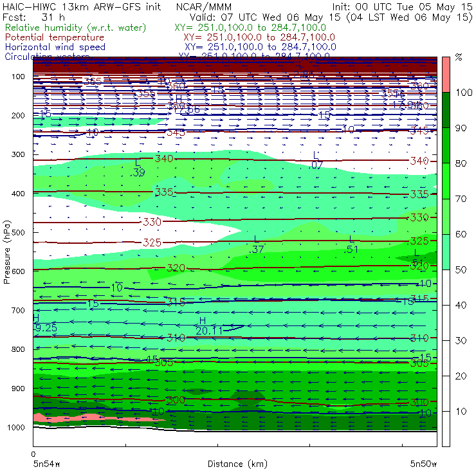Click the 'Pressure (hPa)' y-axis title

tap(7, 252)
